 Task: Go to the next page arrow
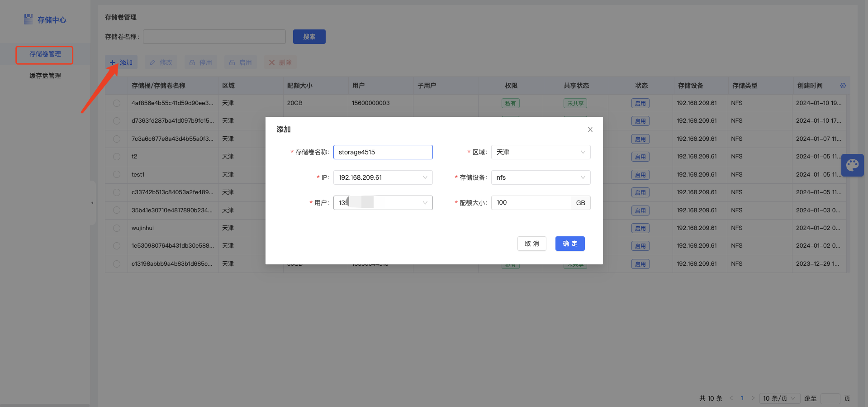tap(753, 398)
